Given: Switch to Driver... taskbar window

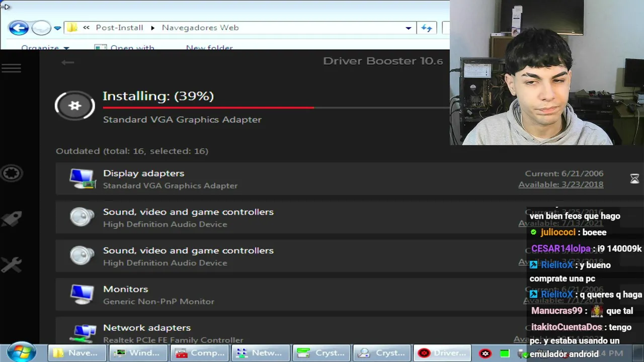Looking at the screenshot, I should (x=442, y=353).
